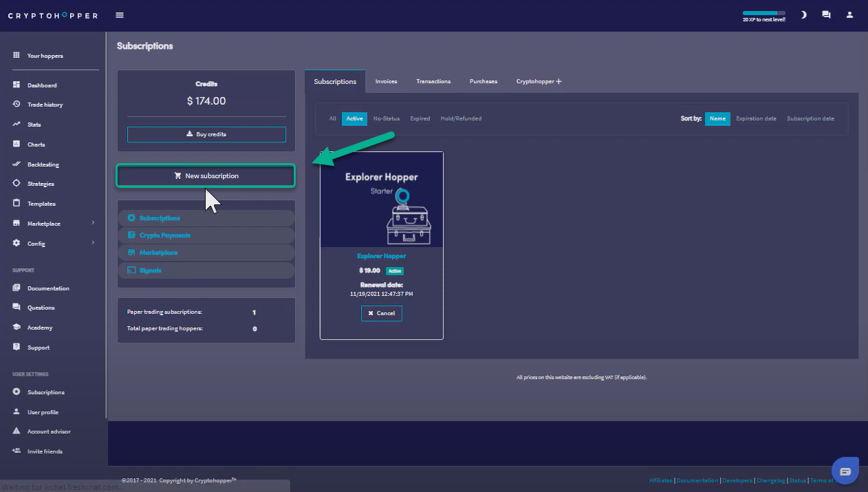Open Strategies in the sidebar
The image size is (868, 492).
41,184
